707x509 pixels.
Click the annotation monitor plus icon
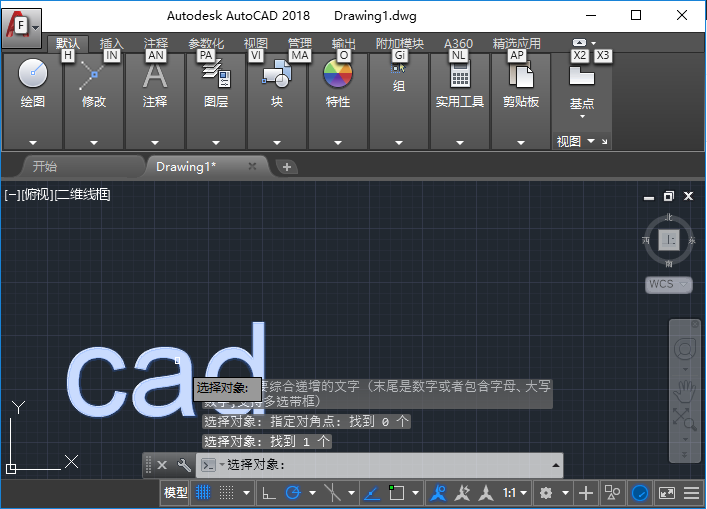pyautogui.click(x=586, y=493)
